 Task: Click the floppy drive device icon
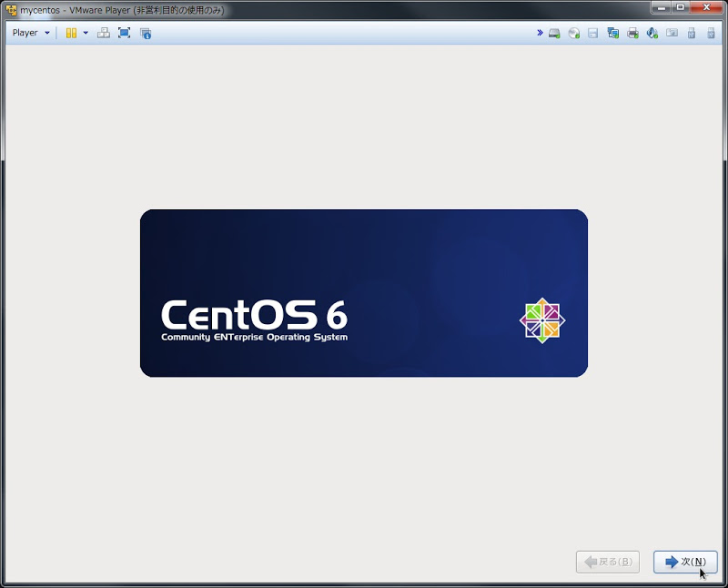(x=593, y=34)
